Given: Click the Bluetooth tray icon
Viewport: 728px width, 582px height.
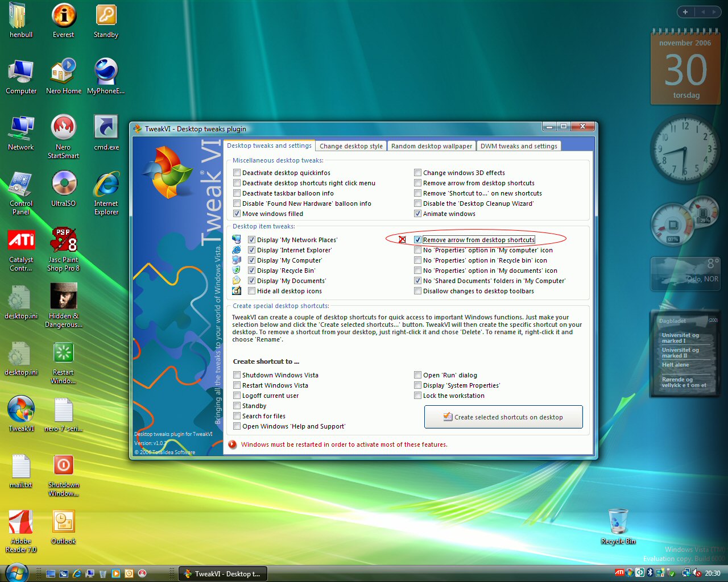Looking at the screenshot, I should pyautogui.click(x=650, y=573).
